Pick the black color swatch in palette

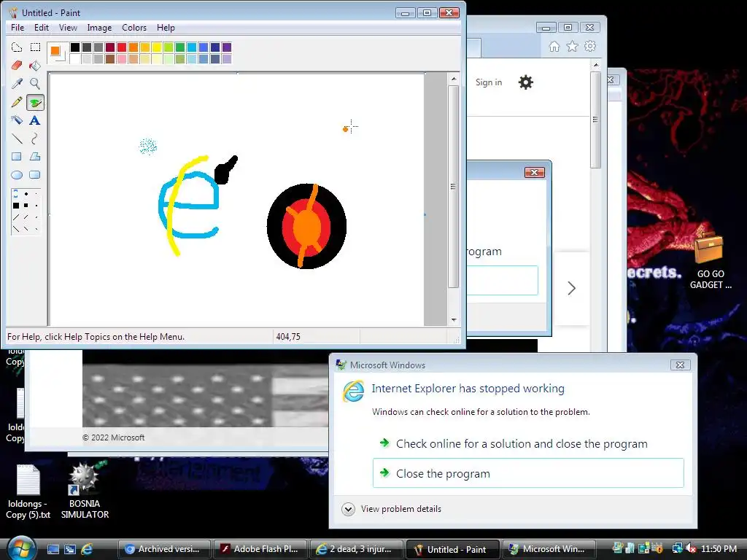tap(75, 47)
